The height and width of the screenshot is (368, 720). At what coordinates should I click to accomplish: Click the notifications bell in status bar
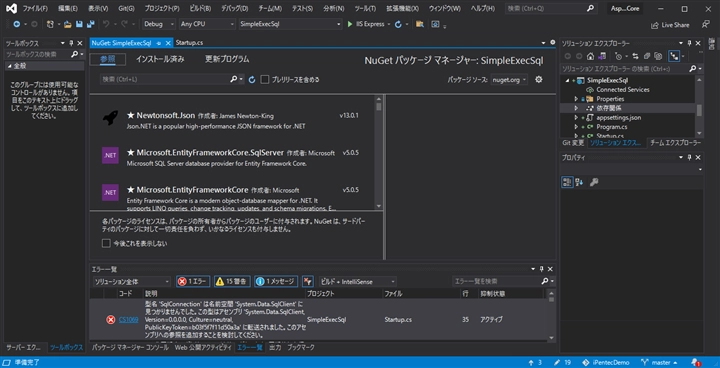[x=696, y=362]
